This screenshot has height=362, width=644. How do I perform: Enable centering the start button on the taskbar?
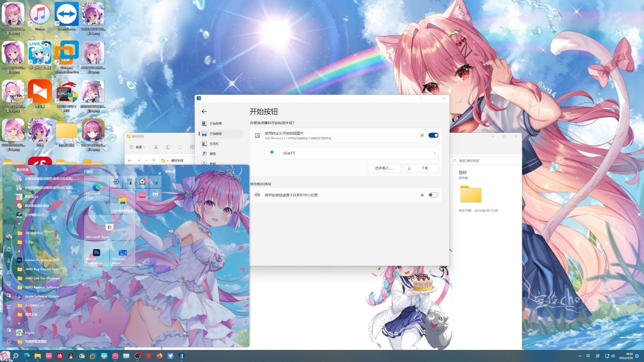coord(433,195)
